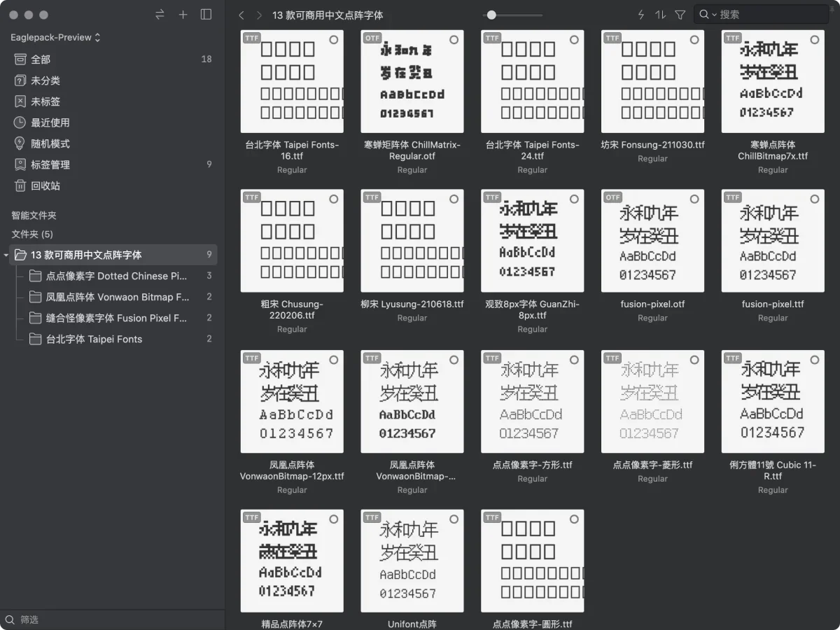Select the circle on 点点像素字-菱形 thumbnail
The height and width of the screenshot is (630, 840).
(x=694, y=360)
